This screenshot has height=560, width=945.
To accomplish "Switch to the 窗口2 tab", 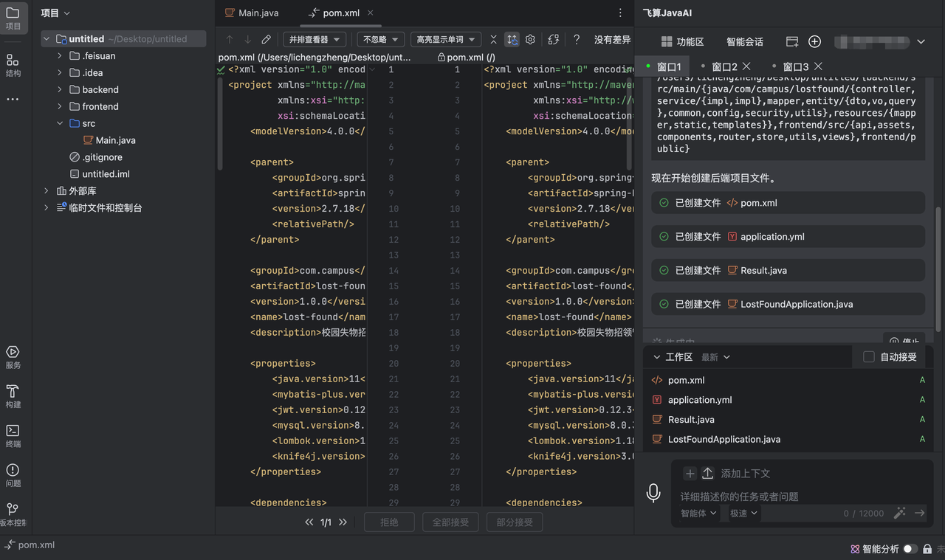I will click(x=724, y=66).
